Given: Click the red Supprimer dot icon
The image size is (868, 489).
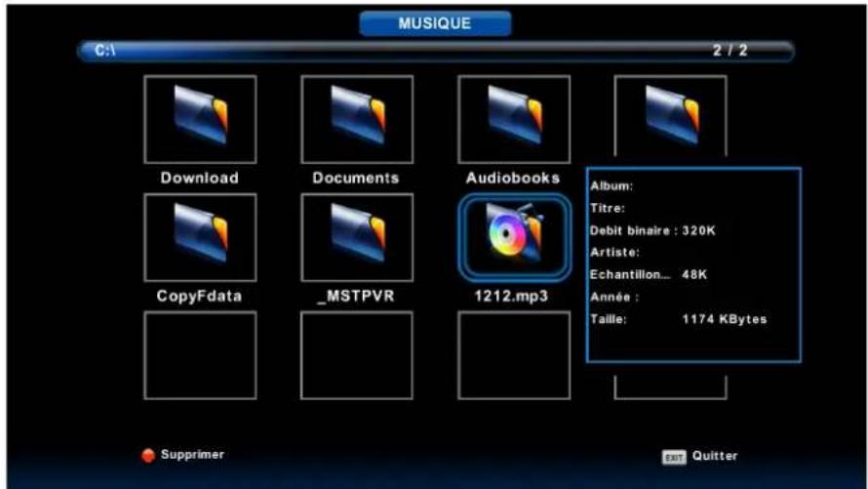Looking at the screenshot, I should coord(148,455).
